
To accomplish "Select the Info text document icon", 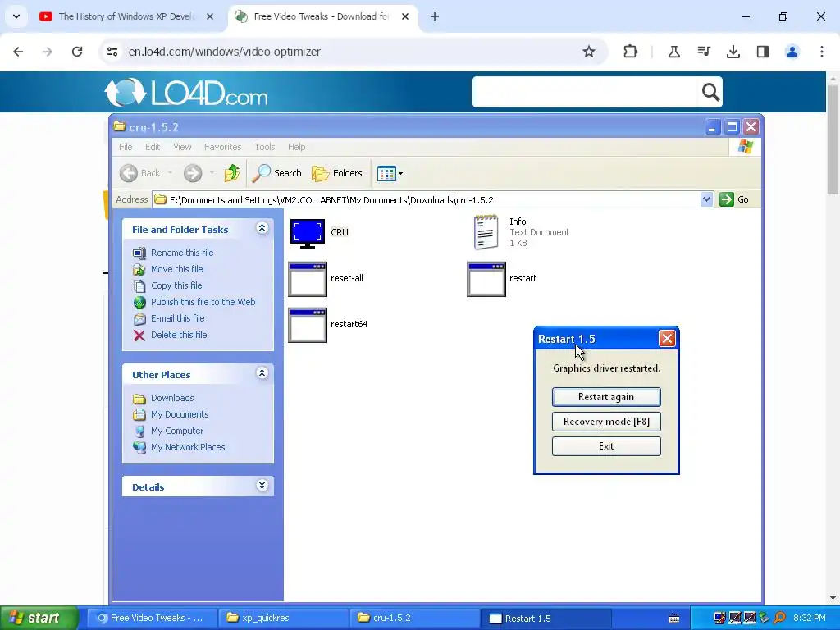I will [486, 232].
